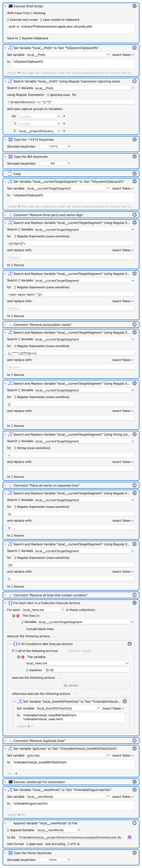Open gear menu of Comment Remove punctuation marks
Image resolution: width=142 pixels, height=868 pixels.
134,324
